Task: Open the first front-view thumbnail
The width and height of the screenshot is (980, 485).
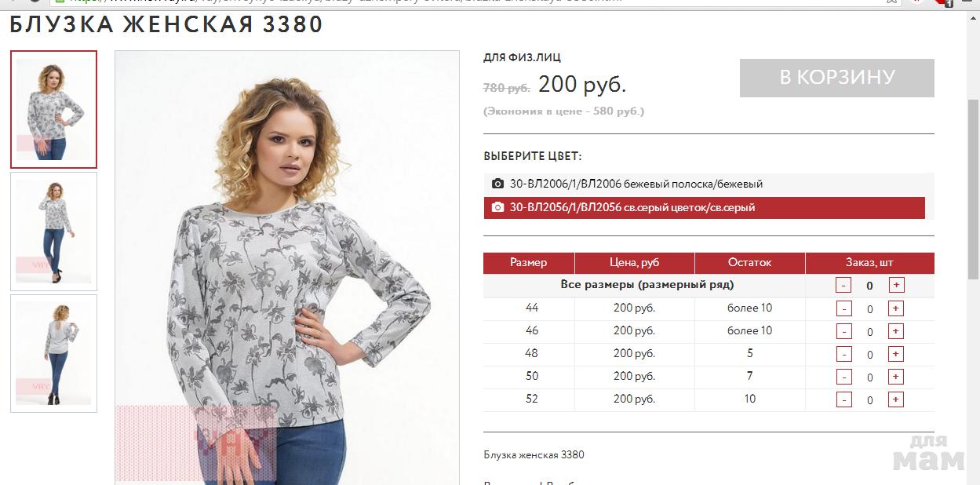Action: tap(53, 110)
